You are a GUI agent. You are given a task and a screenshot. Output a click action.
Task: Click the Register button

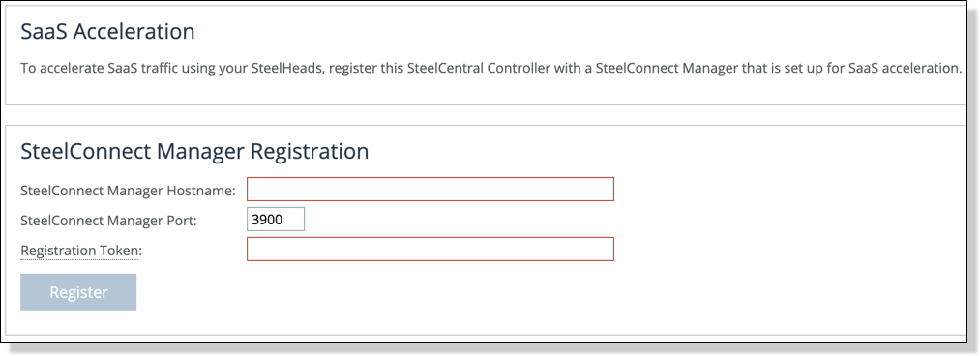(78, 292)
